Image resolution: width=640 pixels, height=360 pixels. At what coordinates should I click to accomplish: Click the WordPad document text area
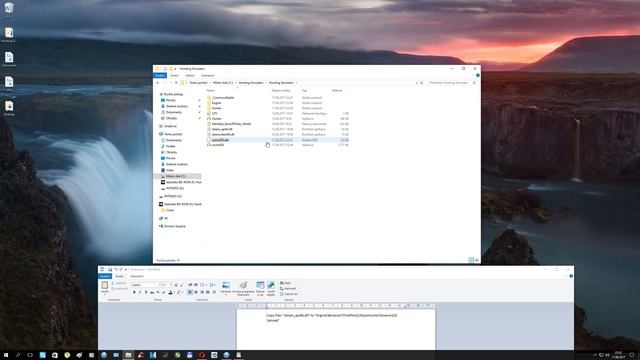[x=336, y=329]
